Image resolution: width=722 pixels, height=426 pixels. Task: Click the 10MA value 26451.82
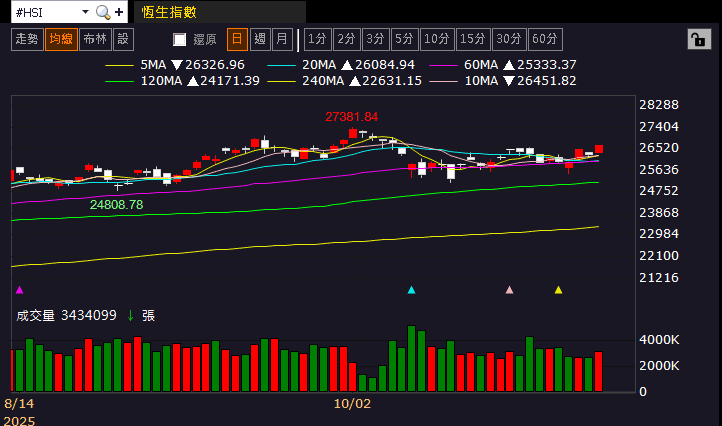(547, 81)
